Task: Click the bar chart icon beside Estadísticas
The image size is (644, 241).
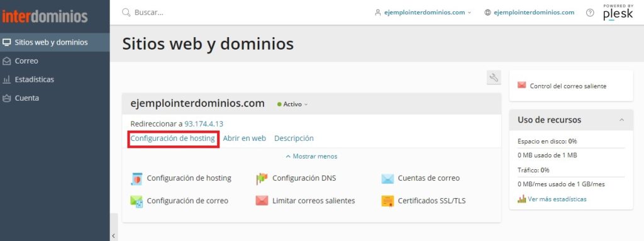Action: coord(6,79)
